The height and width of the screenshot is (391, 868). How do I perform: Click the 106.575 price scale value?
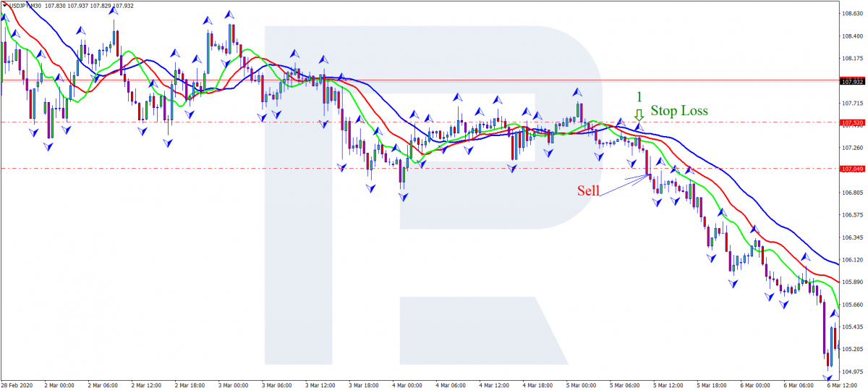(854, 215)
